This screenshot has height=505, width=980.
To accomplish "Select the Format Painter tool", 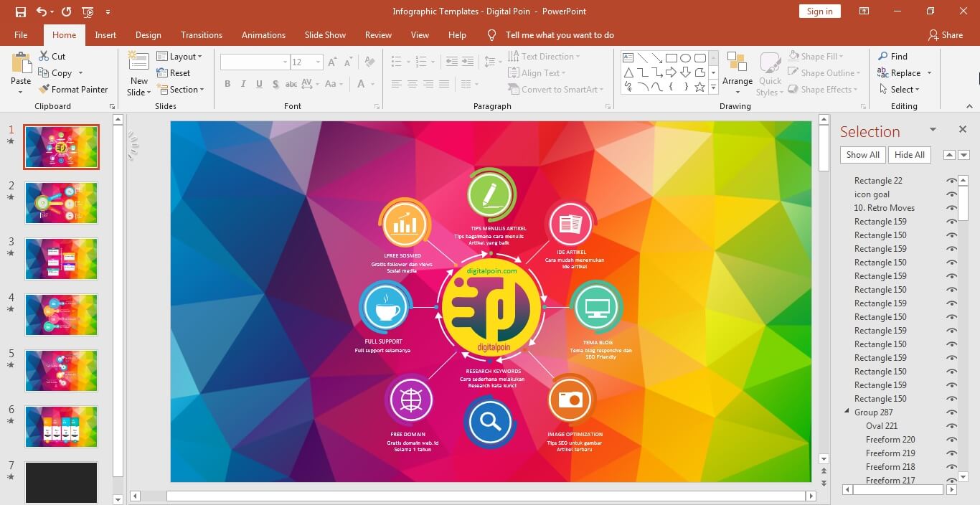I will coord(73,89).
